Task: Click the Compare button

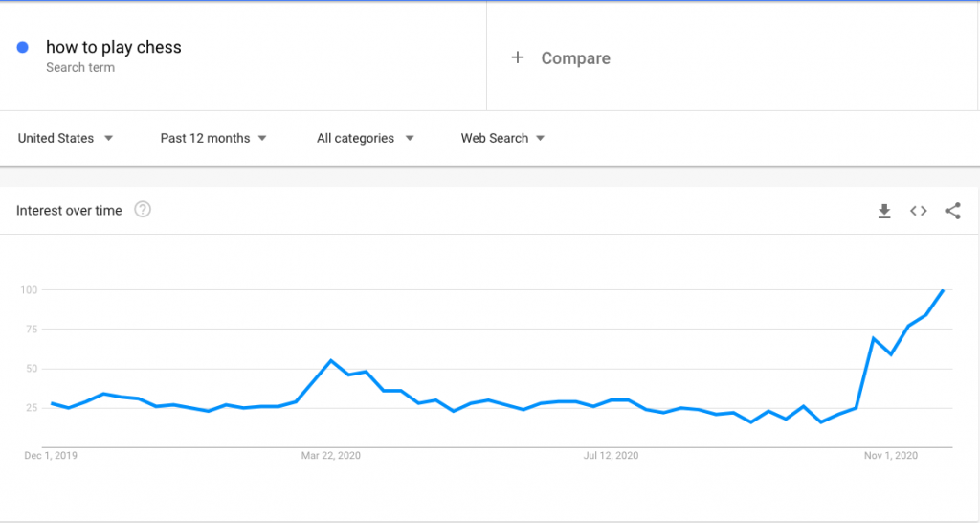Action: pyautogui.click(x=561, y=58)
